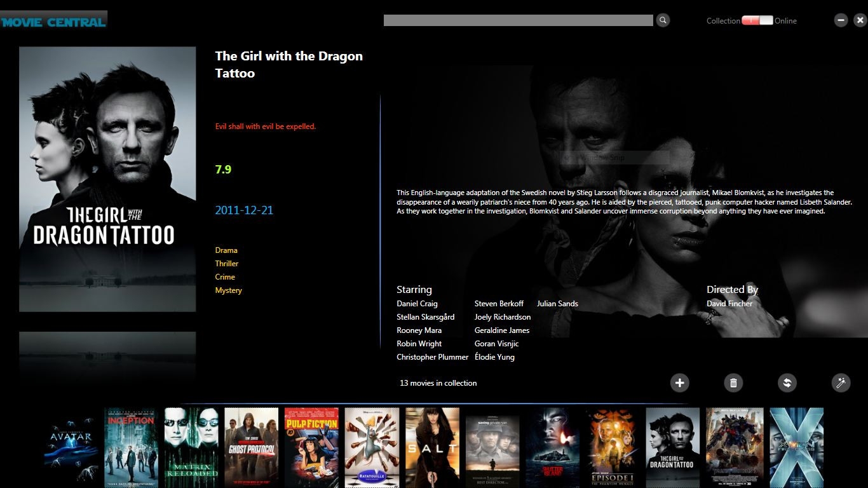Minimize the Movie Central window
The height and width of the screenshot is (488, 868).
pos(841,20)
